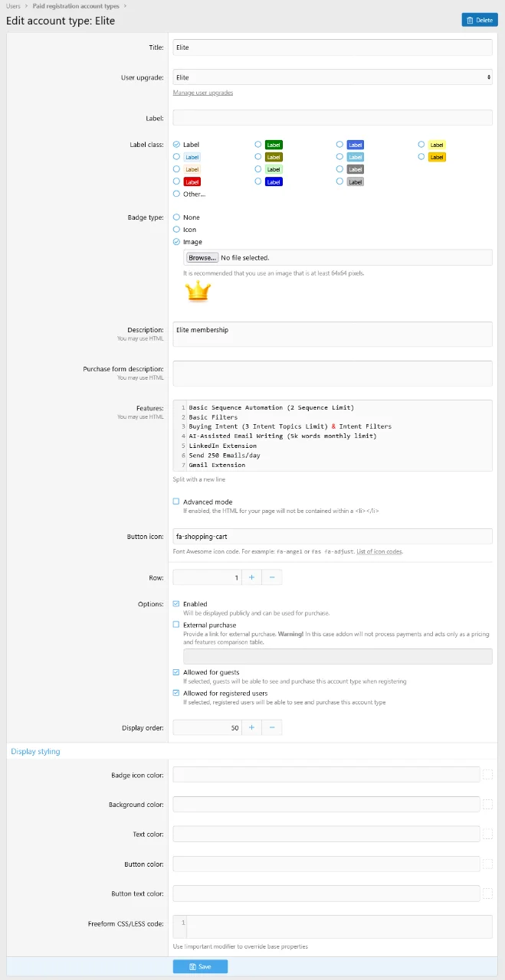Viewport: 505px width, 980px height.
Task: Click the Button icon text field
Action: point(332,537)
